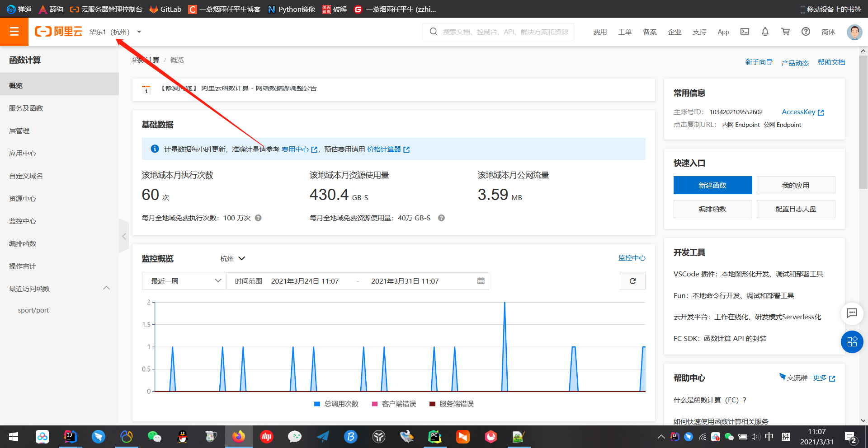Toggle the 总调用次数 series in legend
The width and height of the screenshot is (868, 448).
pyautogui.click(x=336, y=404)
